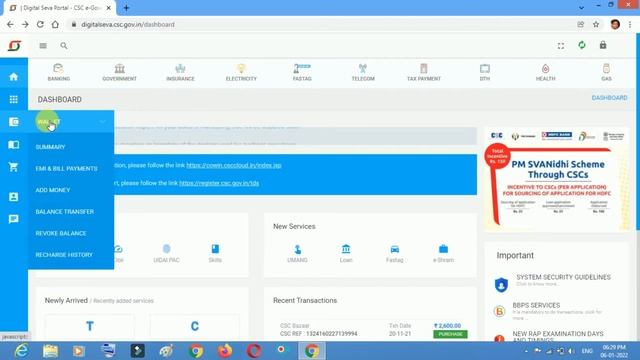Click the Dashboard breadcrumb link
640x360 pixels.
pos(609,98)
